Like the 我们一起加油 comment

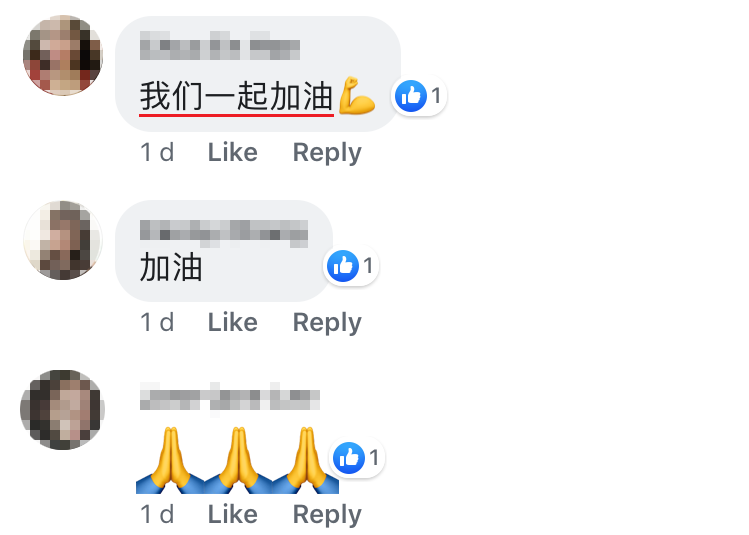click(x=233, y=153)
